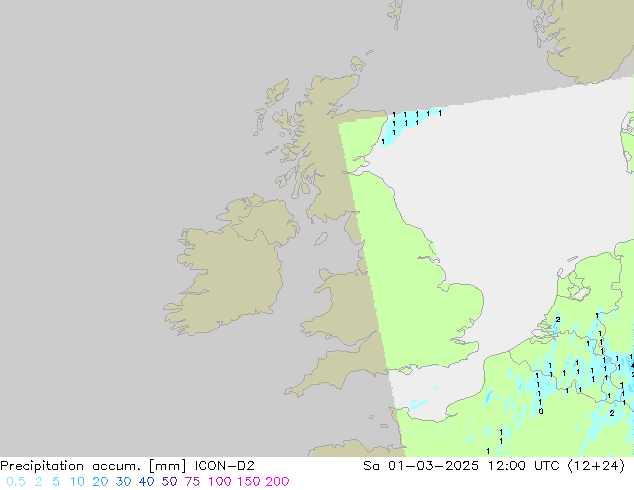Select the 150 mm legend value
The image size is (634, 490).
click(248, 482)
